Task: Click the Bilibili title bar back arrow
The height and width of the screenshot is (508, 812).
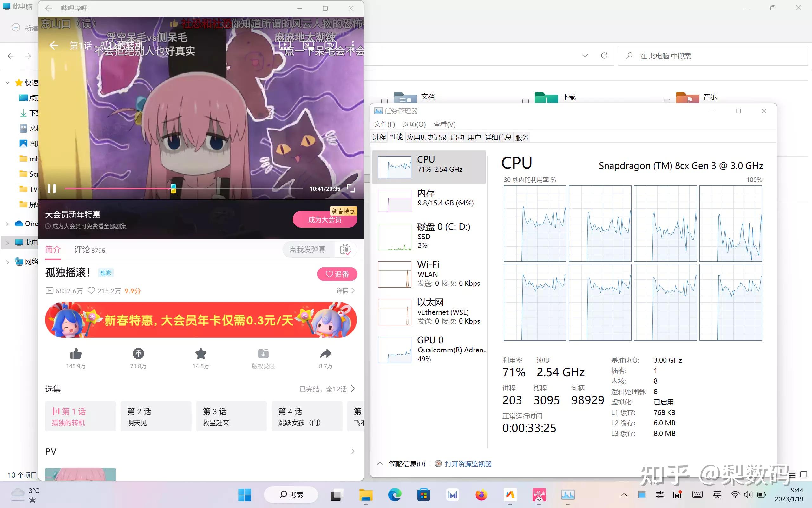Action: tap(49, 8)
